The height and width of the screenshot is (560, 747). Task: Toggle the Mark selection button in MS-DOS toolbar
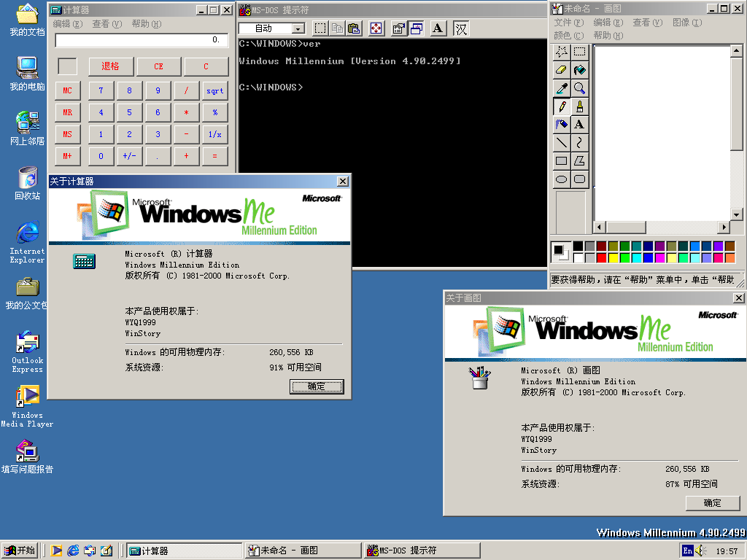[320, 28]
